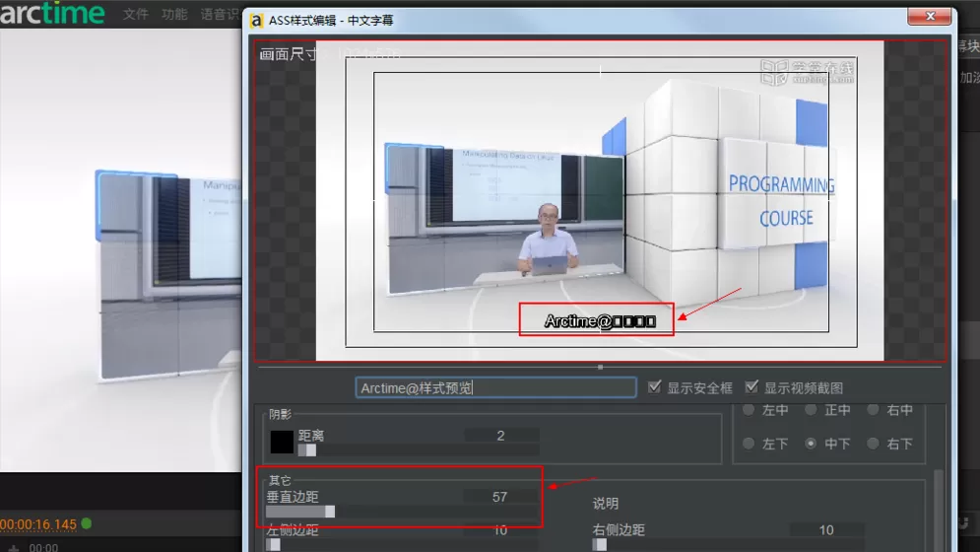The width and height of the screenshot is (980, 552).
Task: Click the Arctime logo in the header
Action: coord(52,13)
